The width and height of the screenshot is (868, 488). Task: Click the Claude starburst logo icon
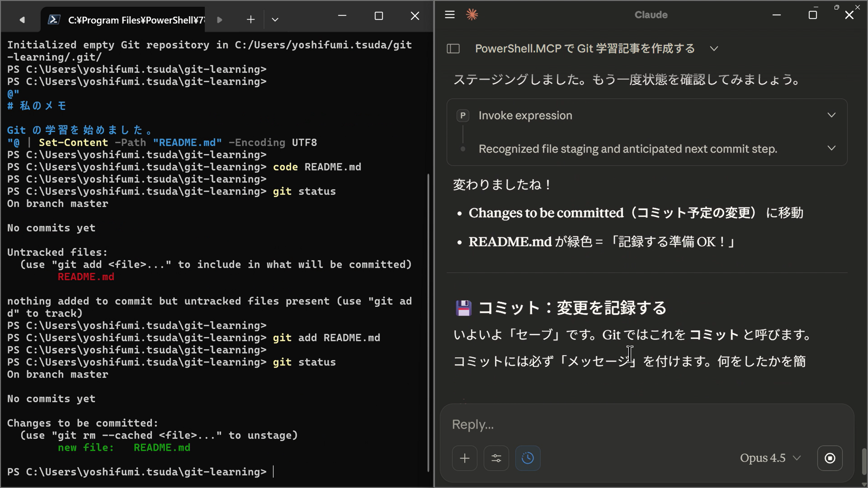tap(472, 14)
